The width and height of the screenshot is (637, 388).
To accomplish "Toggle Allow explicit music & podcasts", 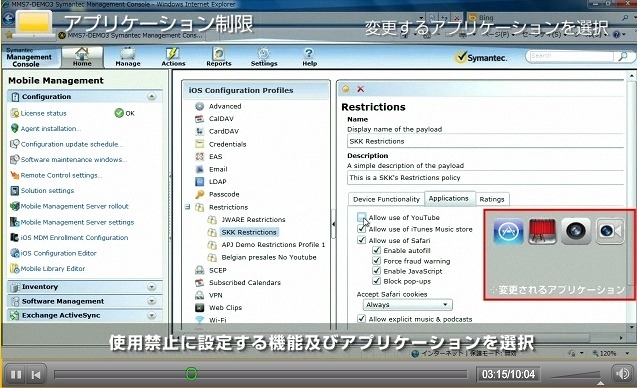I will 361,319.
